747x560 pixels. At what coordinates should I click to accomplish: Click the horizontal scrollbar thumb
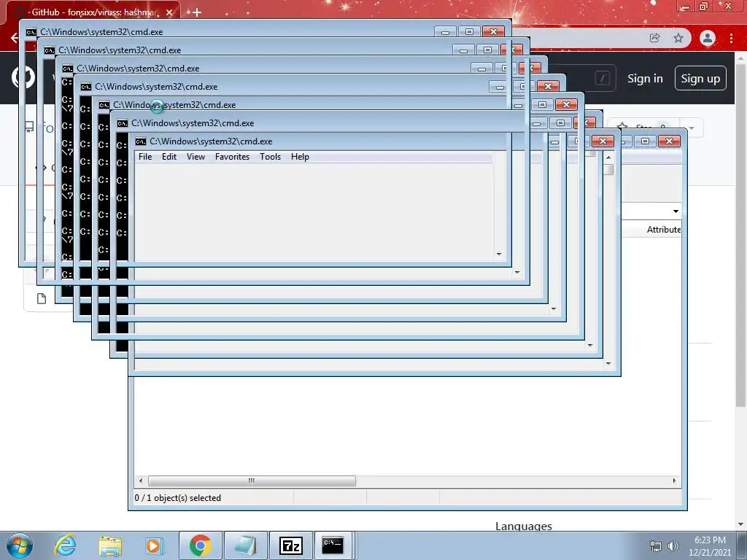click(252, 481)
